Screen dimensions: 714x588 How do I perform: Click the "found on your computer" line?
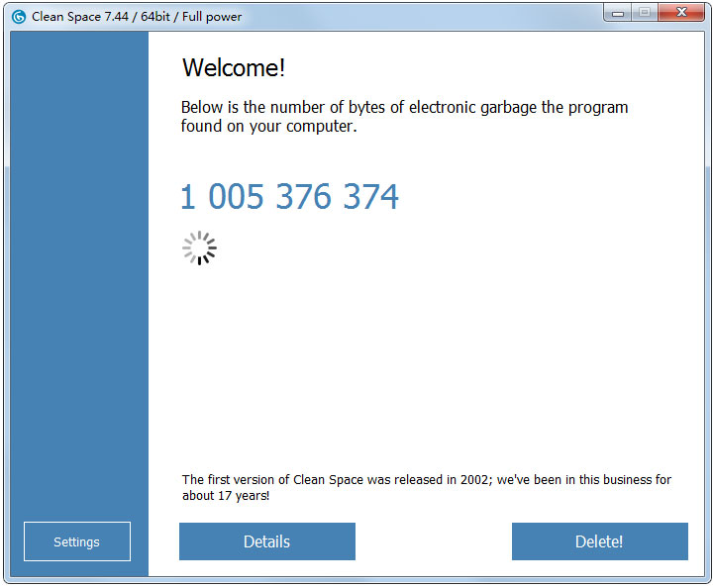tap(267, 127)
